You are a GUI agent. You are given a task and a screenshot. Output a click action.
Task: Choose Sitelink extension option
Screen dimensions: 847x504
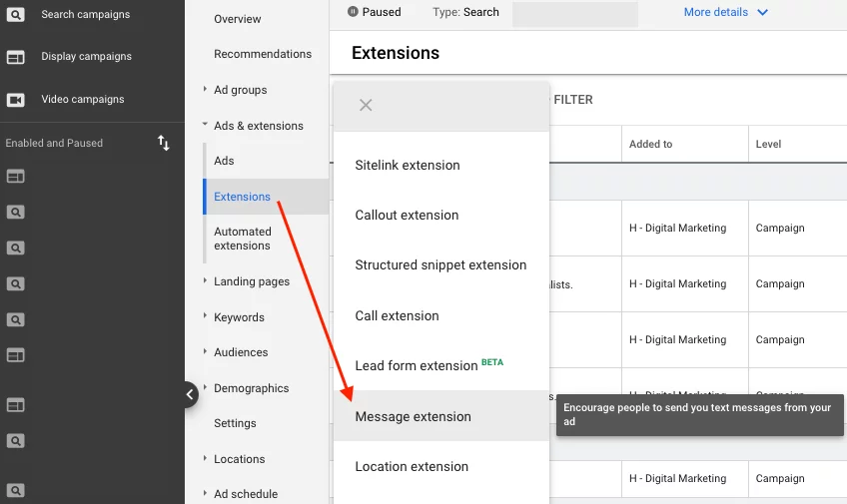coord(408,166)
